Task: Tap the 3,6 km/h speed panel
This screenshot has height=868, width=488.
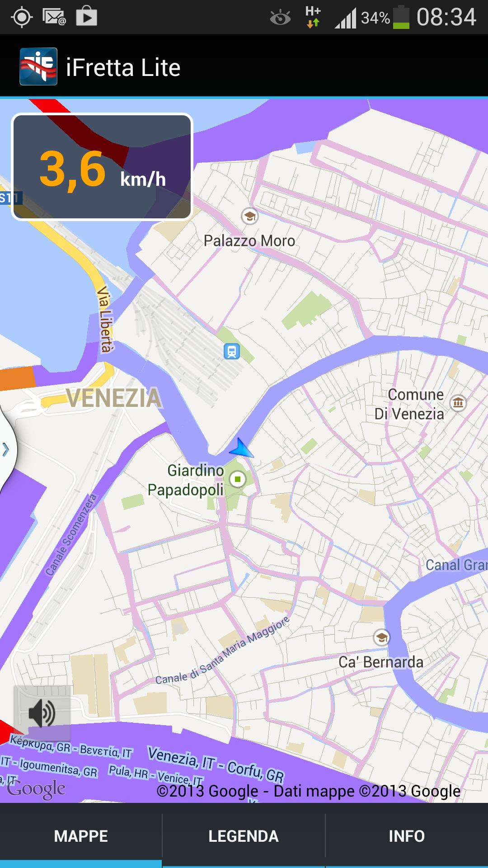Action: click(102, 167)
